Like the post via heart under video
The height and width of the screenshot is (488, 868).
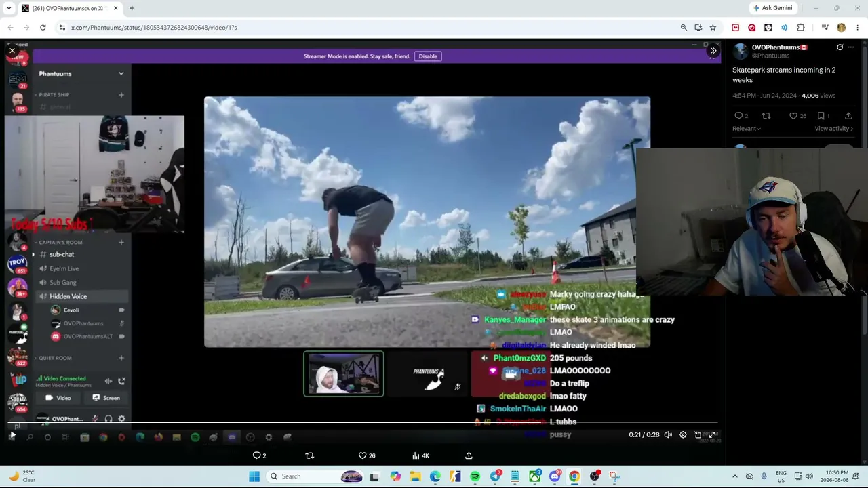(366, 455)
